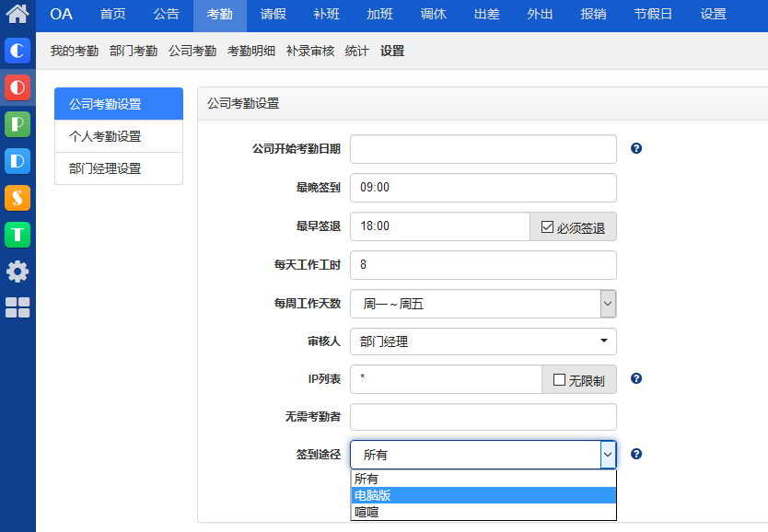This screenshot has height=532, width=768.
Task: Open the orange S app icon
Action: [17, 198]
